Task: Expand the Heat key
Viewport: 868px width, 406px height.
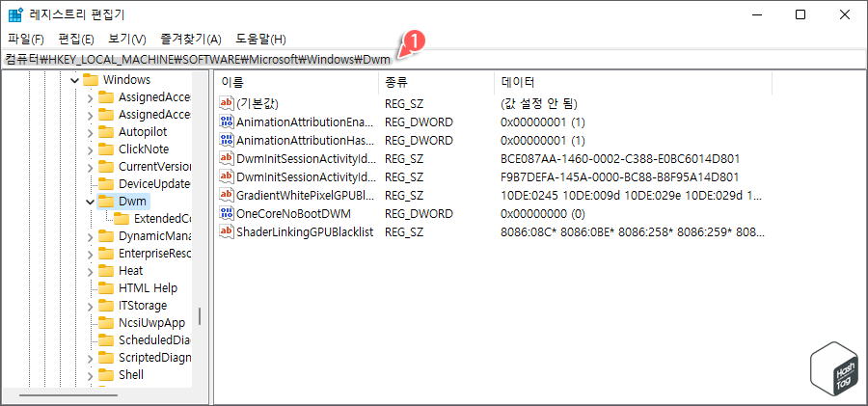Action: pos(91,271)
